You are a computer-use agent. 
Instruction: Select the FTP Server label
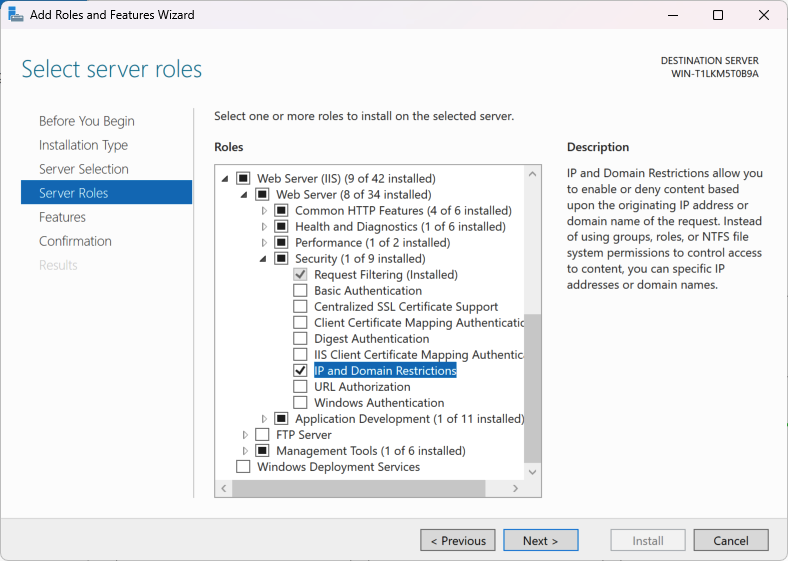304,435
